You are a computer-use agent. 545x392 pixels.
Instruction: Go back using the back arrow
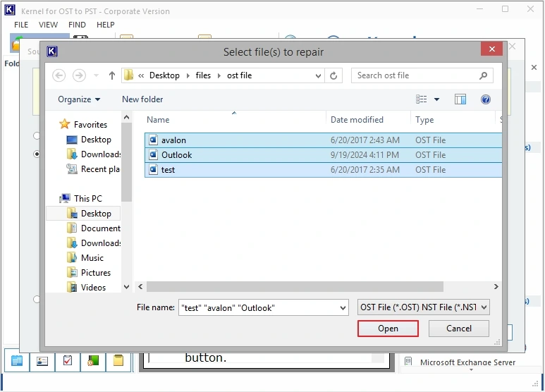(59, 75)
